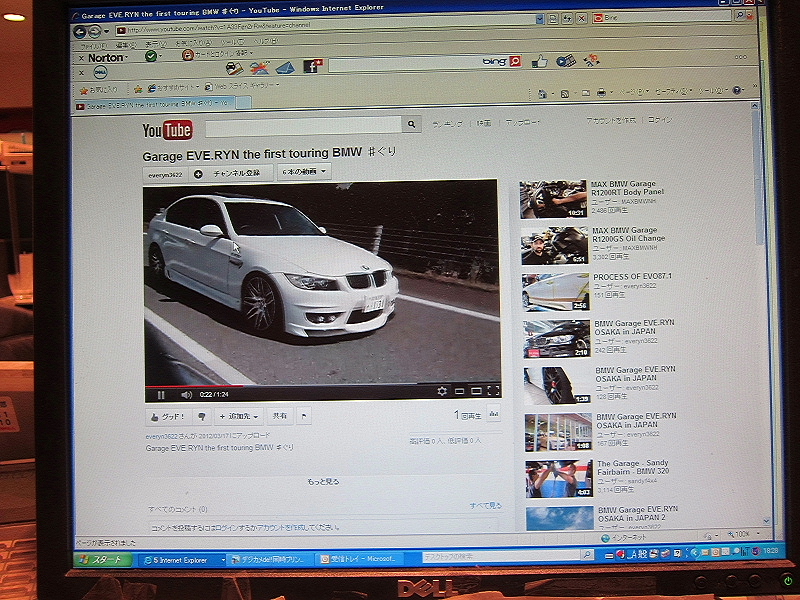The height and width of the screenshot is (600, 800).
Task: Click the IE home icon
Action: [x=543, y=94]
